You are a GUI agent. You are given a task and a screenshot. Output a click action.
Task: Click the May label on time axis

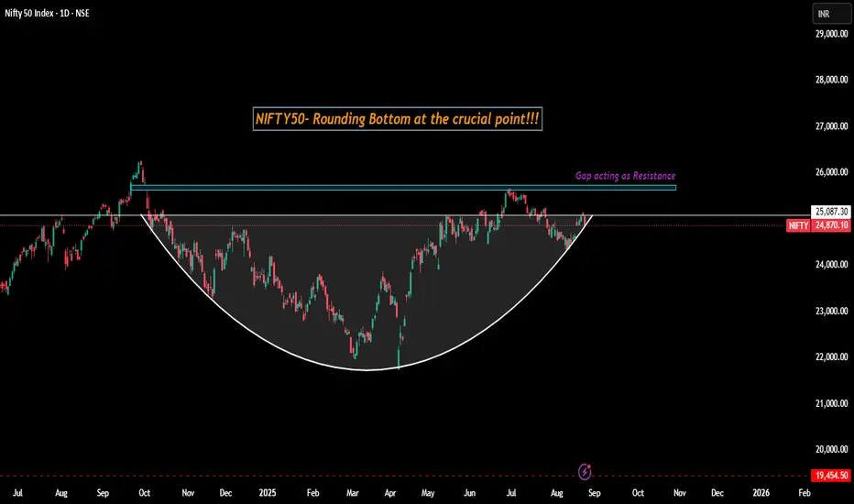click(x=428, y=493)
